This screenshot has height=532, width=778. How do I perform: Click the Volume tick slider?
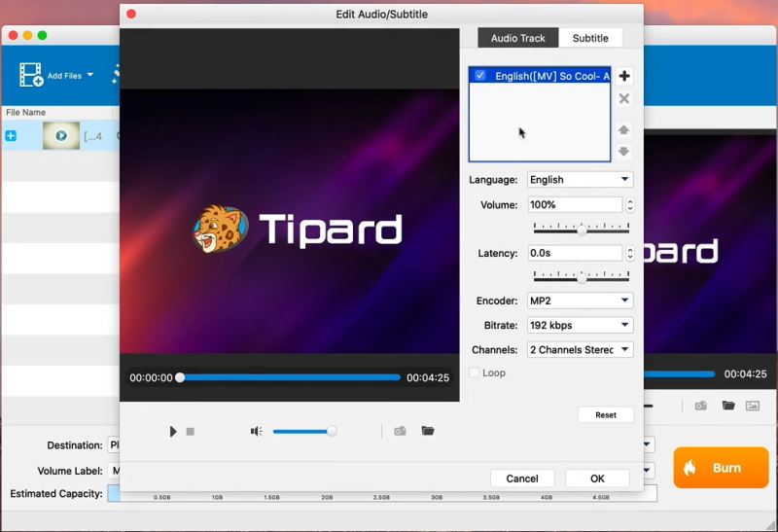coord(581,229)
